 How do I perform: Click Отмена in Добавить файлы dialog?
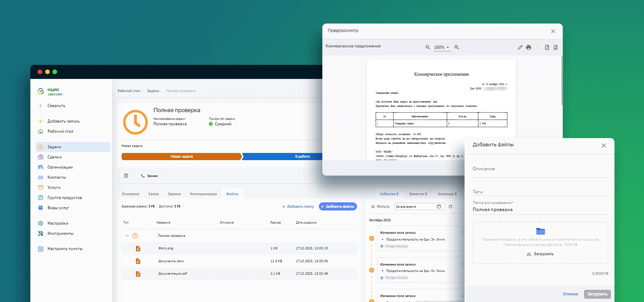[570, 294]
